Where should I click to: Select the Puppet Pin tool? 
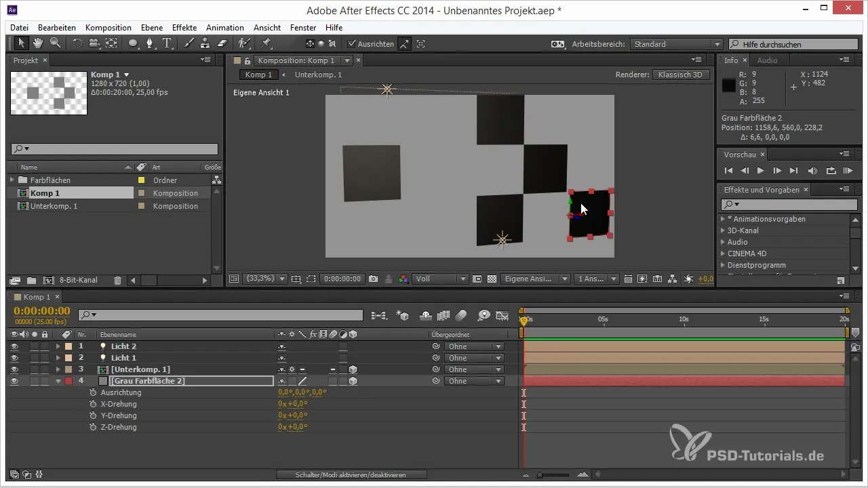(x=266, y=43)
